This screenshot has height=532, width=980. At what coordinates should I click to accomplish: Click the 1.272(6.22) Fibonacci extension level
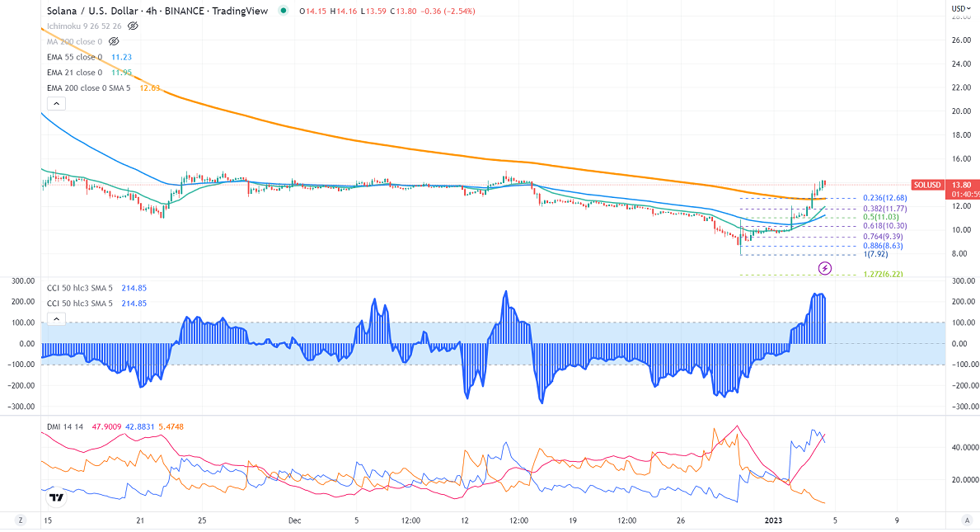click(883, 275)
